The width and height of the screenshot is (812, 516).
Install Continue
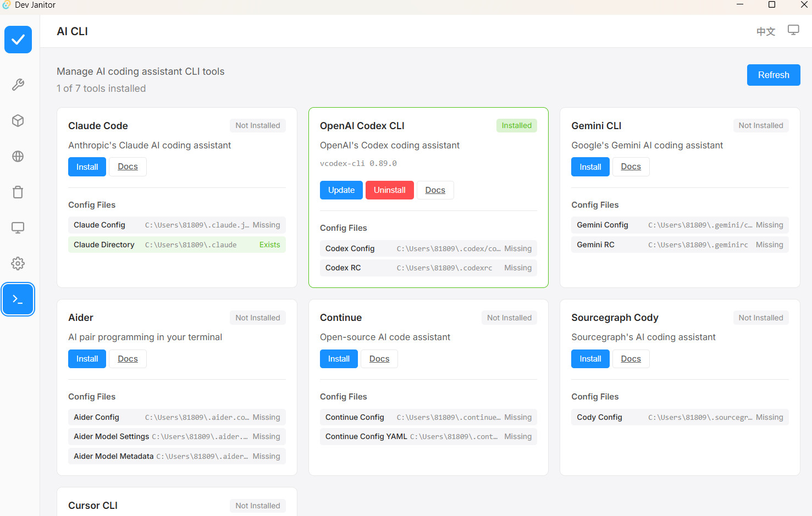339,359
